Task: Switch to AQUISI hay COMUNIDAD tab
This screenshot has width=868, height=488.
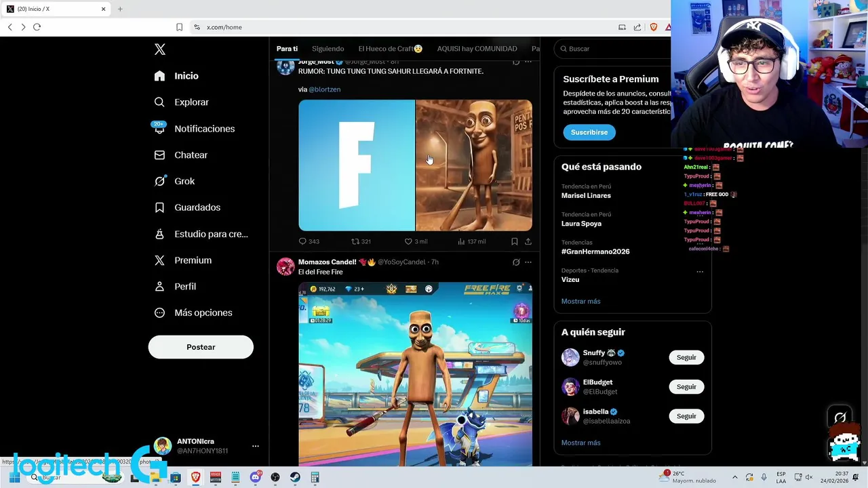Action: coord(477,49)
